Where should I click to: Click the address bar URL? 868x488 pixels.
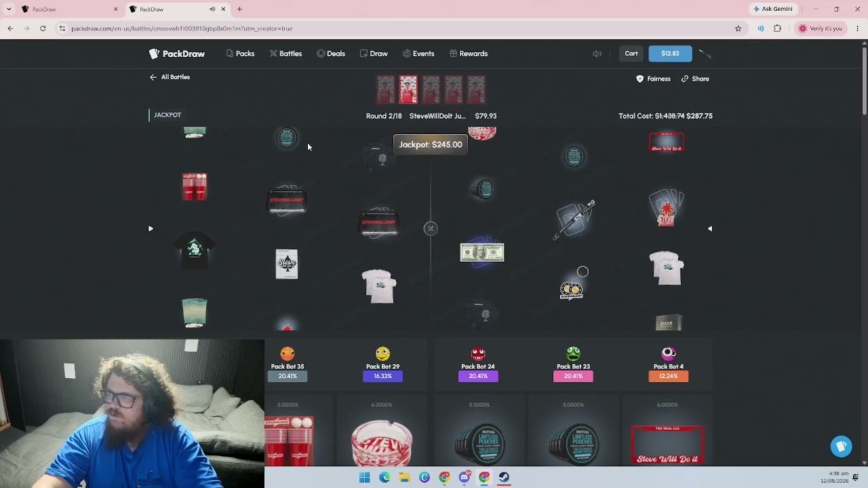[182, 28]
